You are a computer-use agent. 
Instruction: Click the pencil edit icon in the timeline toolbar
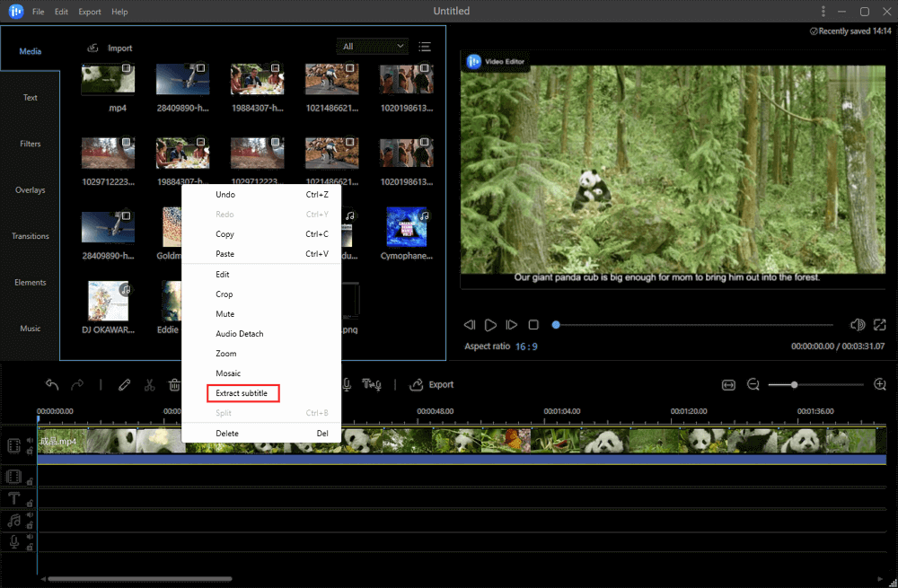[124, 384]
